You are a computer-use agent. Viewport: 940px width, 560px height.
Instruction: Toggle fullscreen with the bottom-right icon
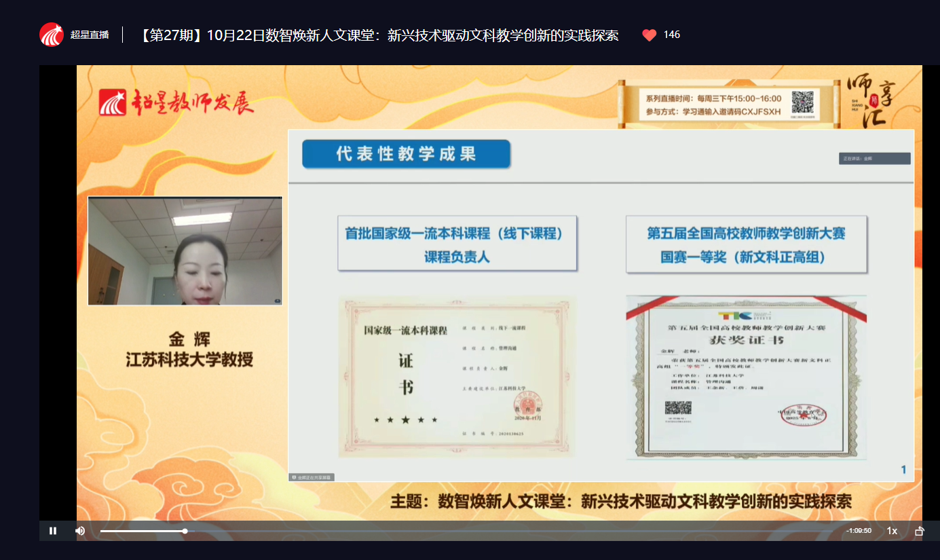pyautogui.click(x=920, y=531)
